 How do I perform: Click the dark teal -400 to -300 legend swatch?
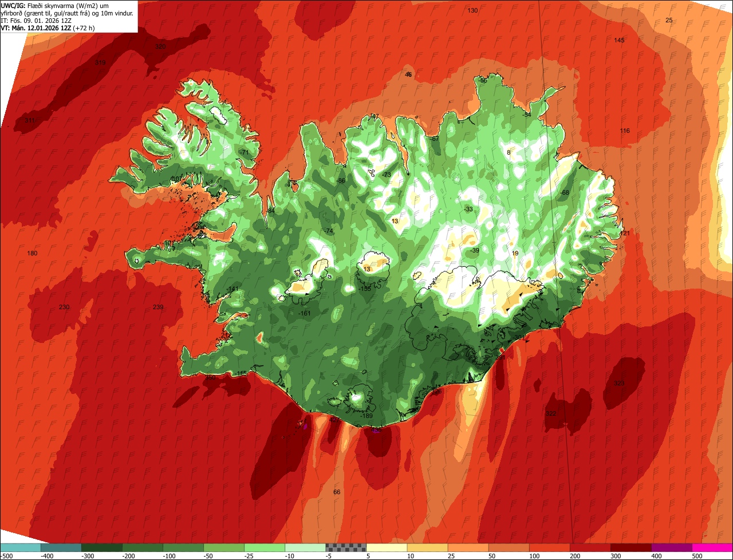click(61, 547)
